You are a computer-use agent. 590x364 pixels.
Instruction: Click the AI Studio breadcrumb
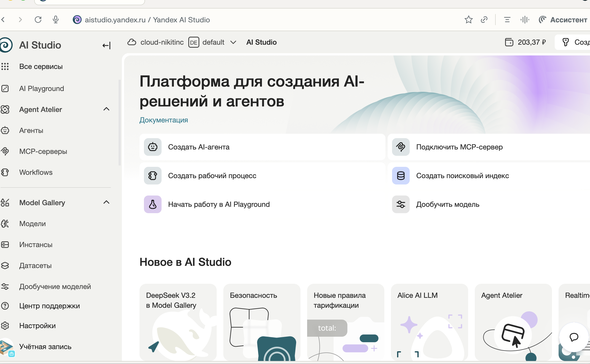tap(261, 42)
